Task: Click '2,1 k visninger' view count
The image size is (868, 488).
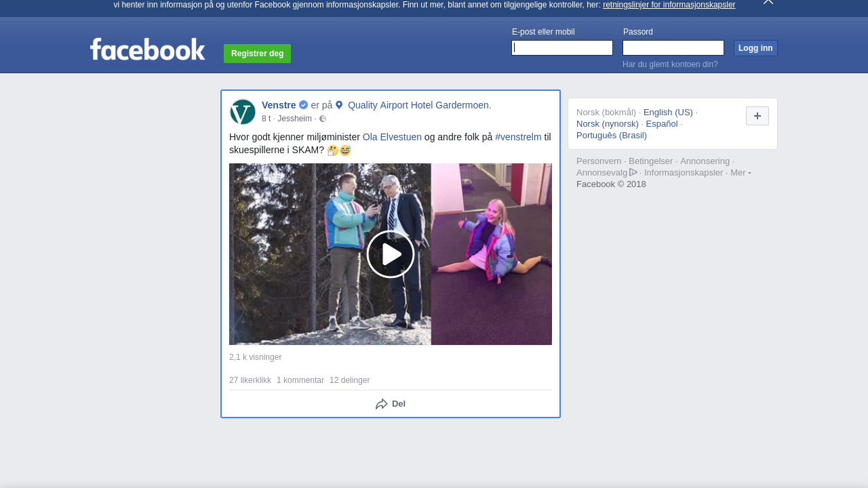Action: [x=255, y=357]
